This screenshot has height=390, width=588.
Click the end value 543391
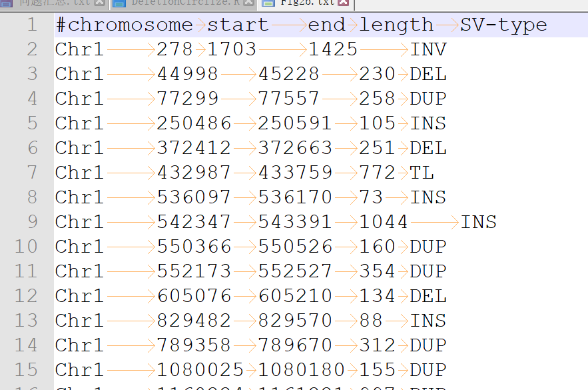click(295, 222)
